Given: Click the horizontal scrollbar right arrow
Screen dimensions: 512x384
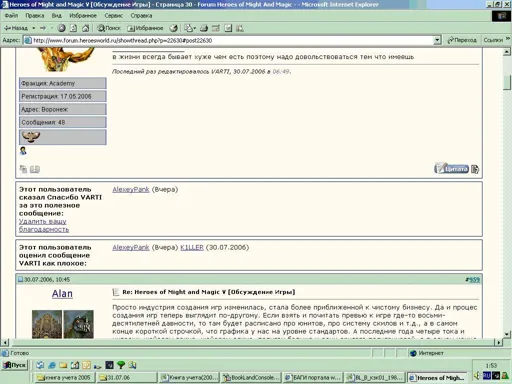Looking at the screenshot, I should coord(498,342).
